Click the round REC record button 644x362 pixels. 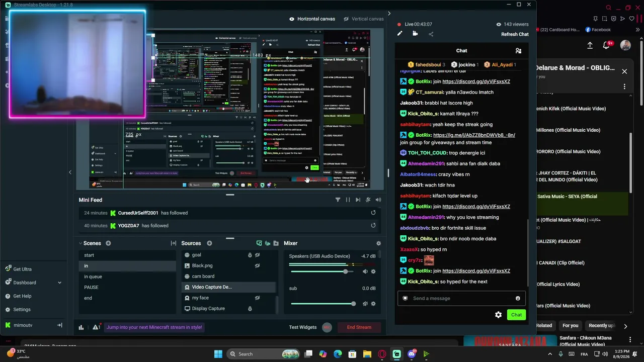click(327, 327)
